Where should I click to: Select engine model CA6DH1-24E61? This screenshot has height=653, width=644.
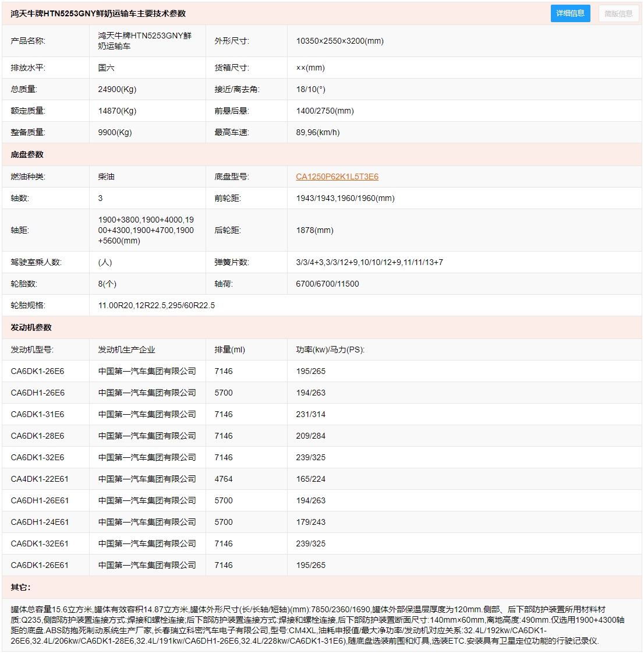[x=40, y=523]
